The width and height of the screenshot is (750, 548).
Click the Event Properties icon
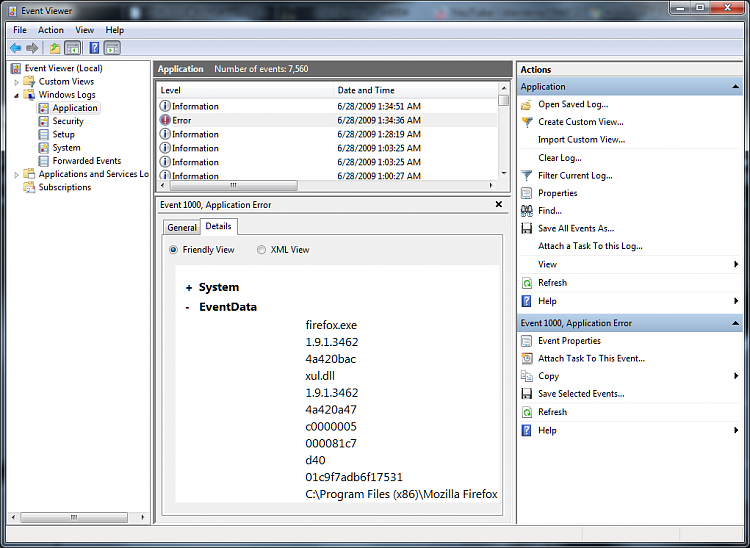(x=527, y=341)
